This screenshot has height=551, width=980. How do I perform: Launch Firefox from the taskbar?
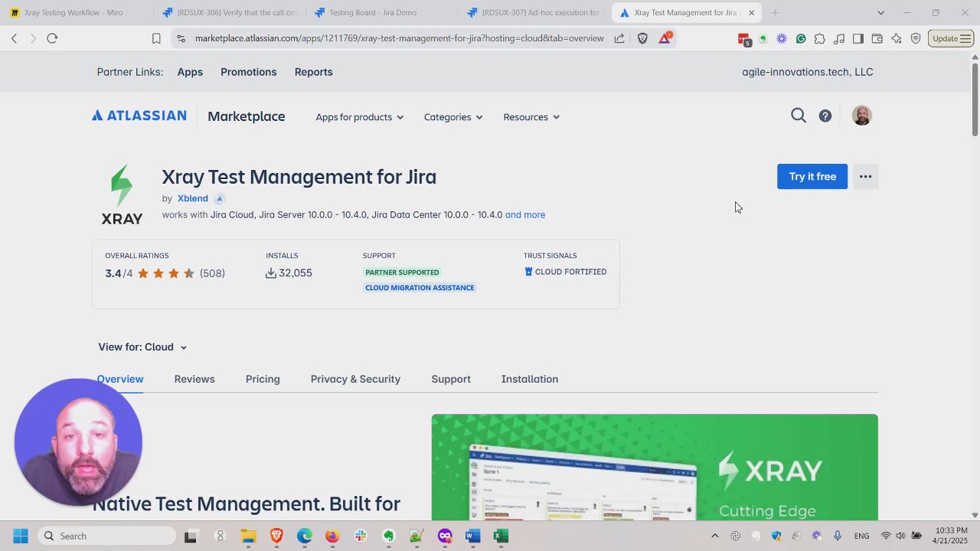tap(332, 536)
